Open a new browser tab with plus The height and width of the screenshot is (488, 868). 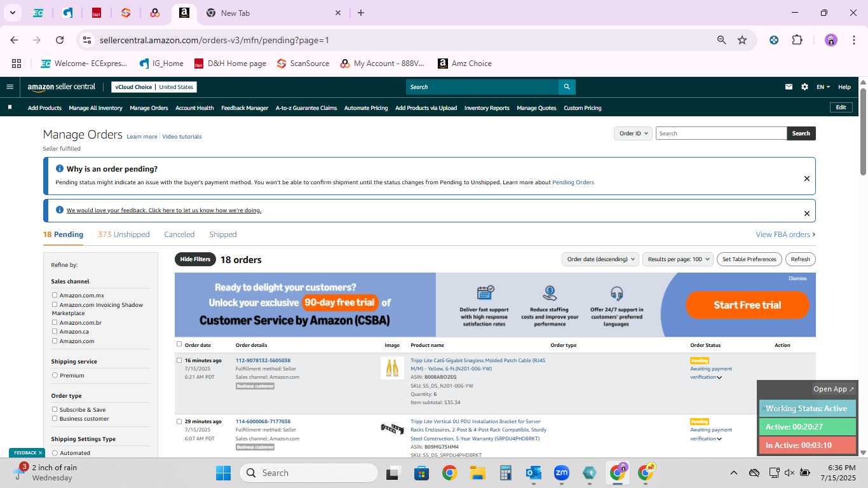[x=361, y=13]
